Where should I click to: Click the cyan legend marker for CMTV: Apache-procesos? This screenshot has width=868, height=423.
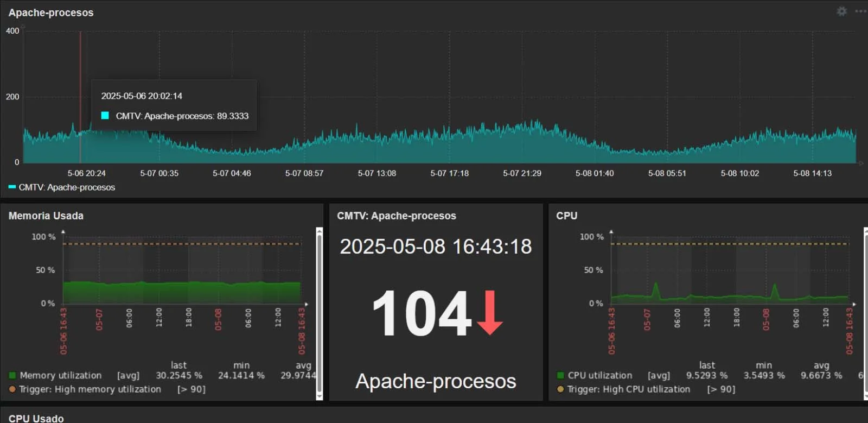tap(12, 187)
